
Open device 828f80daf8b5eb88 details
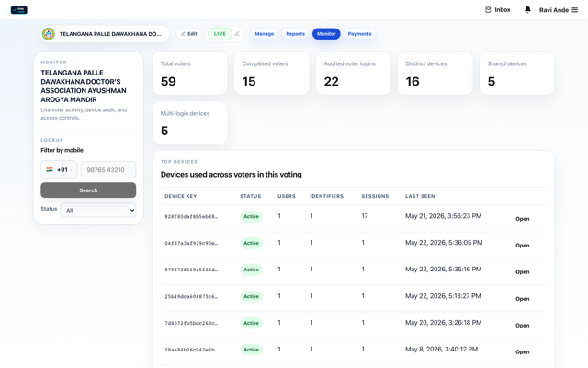click(x=523, y=219)
